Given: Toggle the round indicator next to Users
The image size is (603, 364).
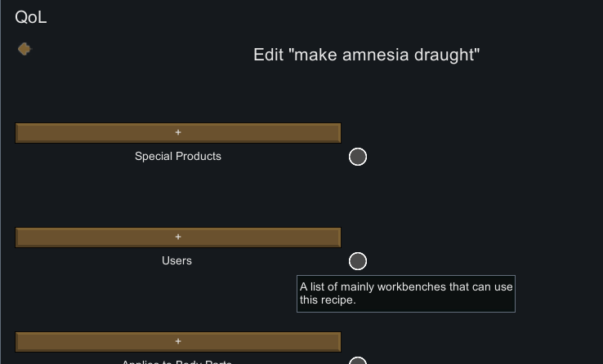Looking at the screenshot, I should [x=358, y=261].
